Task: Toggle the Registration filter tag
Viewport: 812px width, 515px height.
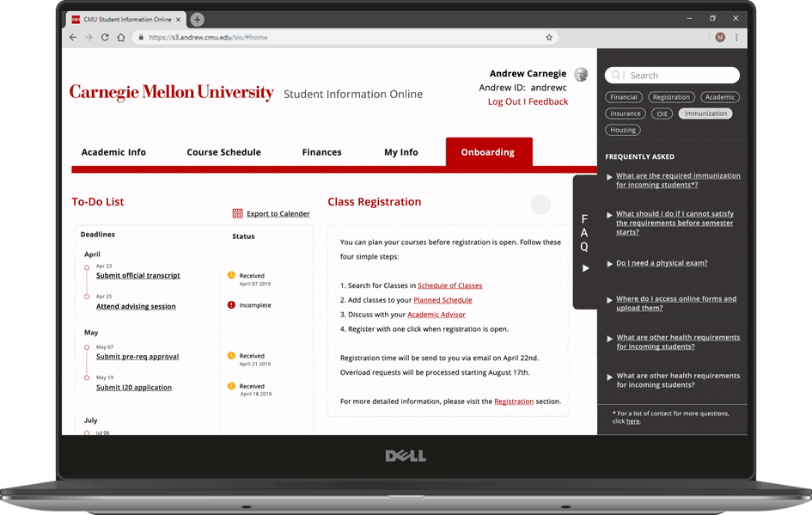Action: (x=671, y=97)
